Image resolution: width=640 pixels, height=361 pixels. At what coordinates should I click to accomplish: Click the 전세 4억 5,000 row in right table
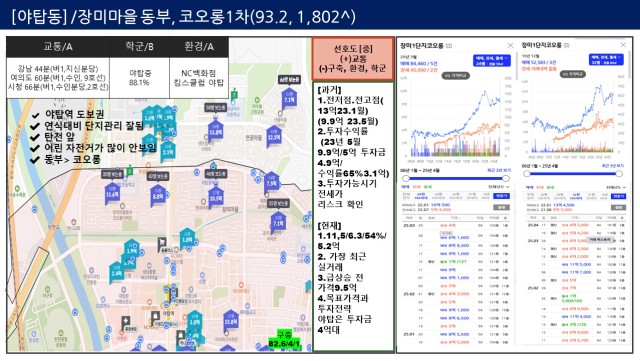tap(576, 225)
